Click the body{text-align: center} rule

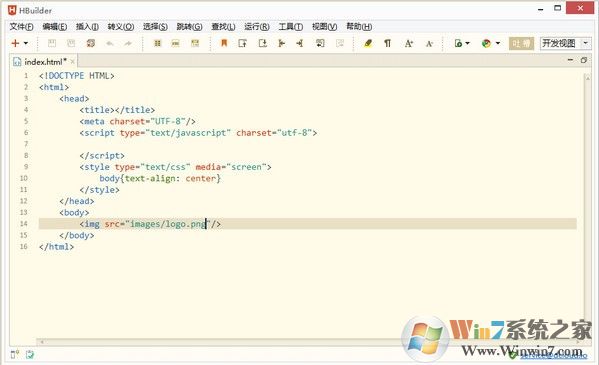pyautogui.click(x=160, y=178)
